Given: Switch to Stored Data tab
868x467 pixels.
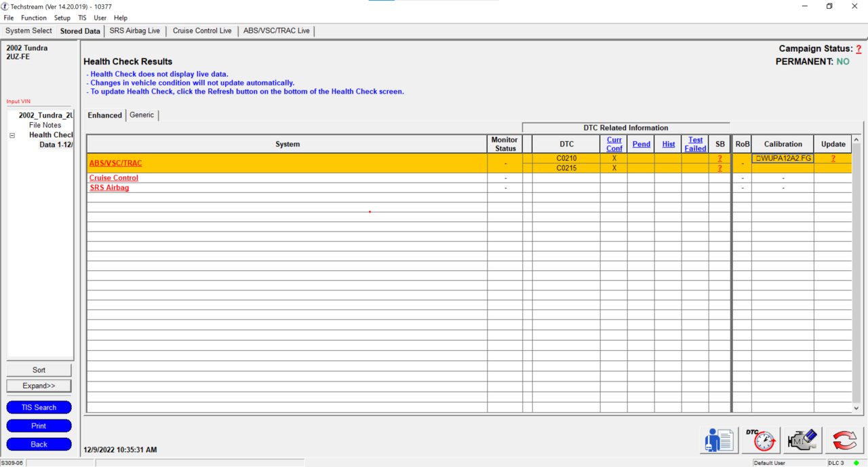Looking at the screenshot, I should click(80, 31).
